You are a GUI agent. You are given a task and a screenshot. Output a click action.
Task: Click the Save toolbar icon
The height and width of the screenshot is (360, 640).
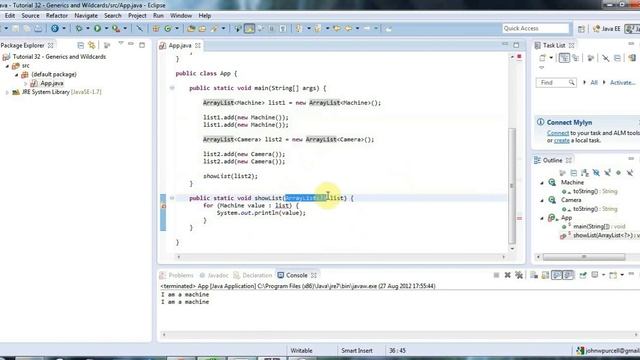(16, 28)
